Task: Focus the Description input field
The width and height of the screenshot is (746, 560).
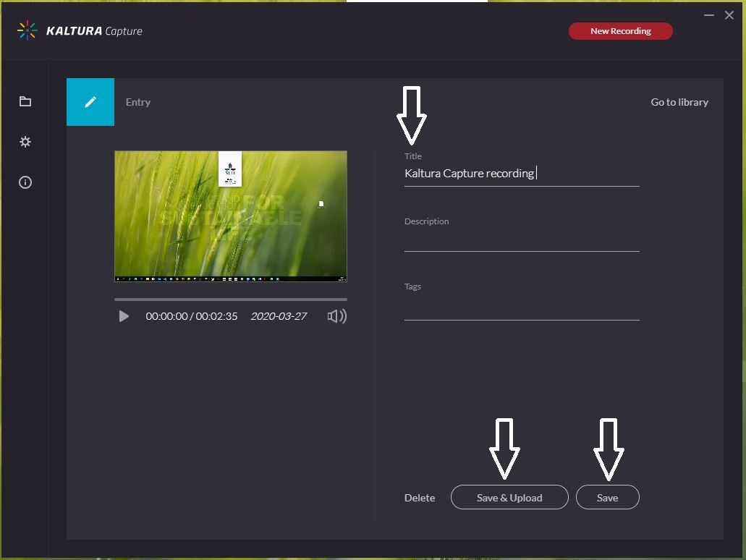Action: click(522, 239)
